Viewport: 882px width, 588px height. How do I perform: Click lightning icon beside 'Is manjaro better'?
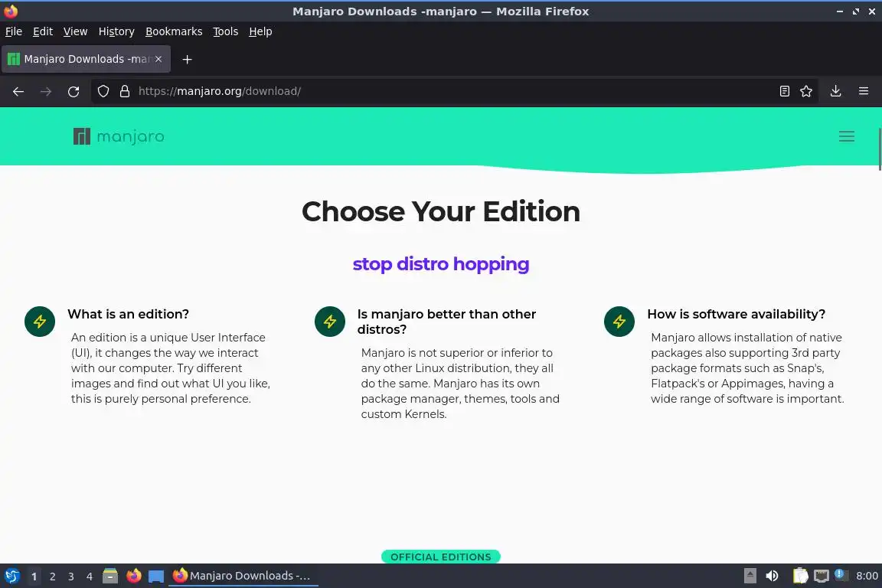click(330, 322)
